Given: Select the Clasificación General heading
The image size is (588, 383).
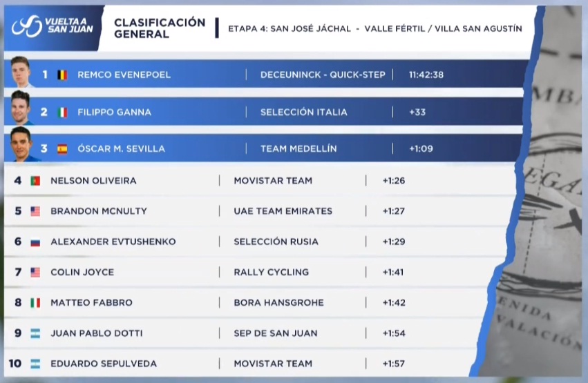Looking at the screenshot, I should tap(160, 28).
